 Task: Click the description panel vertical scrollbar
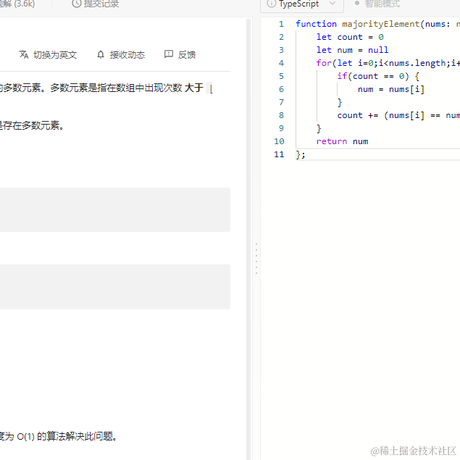pyautogui.click(x=248, y=239)
